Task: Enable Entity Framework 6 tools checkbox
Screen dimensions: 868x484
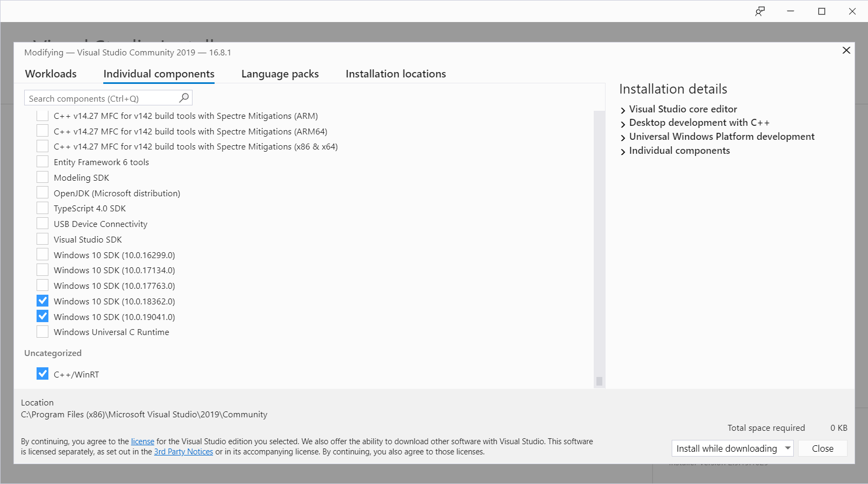Action: tap(42, 162)
